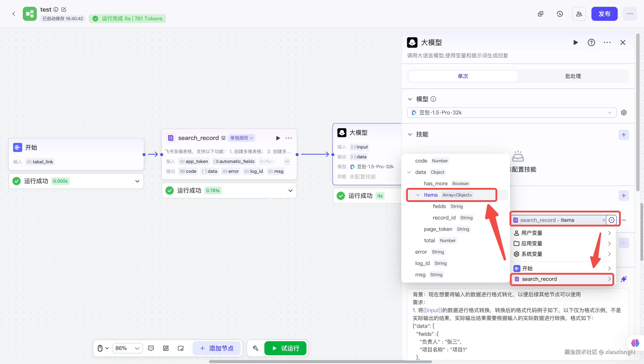Screen dimensions: 644x364
Task: Collapse the items Array tree node
Action: point(418,195)
